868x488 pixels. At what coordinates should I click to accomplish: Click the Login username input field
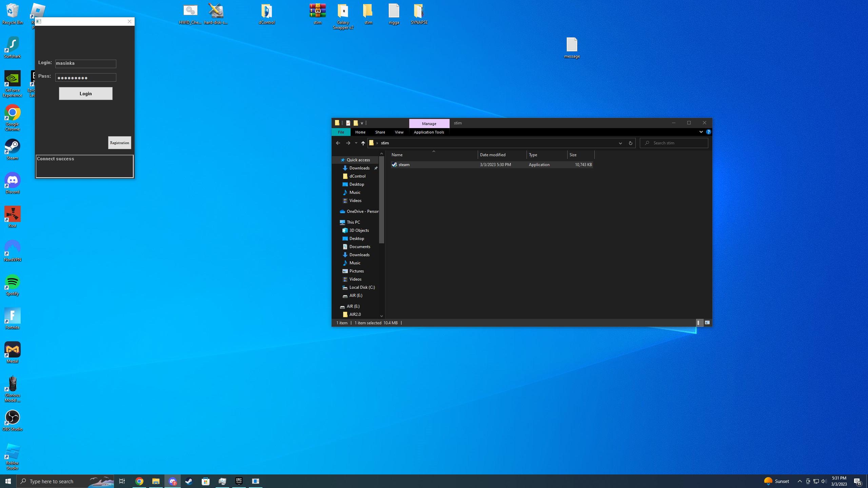tap(85, 63)
